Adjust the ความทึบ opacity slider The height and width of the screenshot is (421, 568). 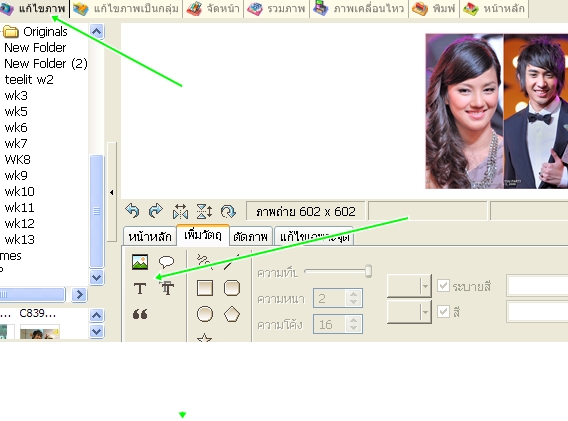pos(368,271)
